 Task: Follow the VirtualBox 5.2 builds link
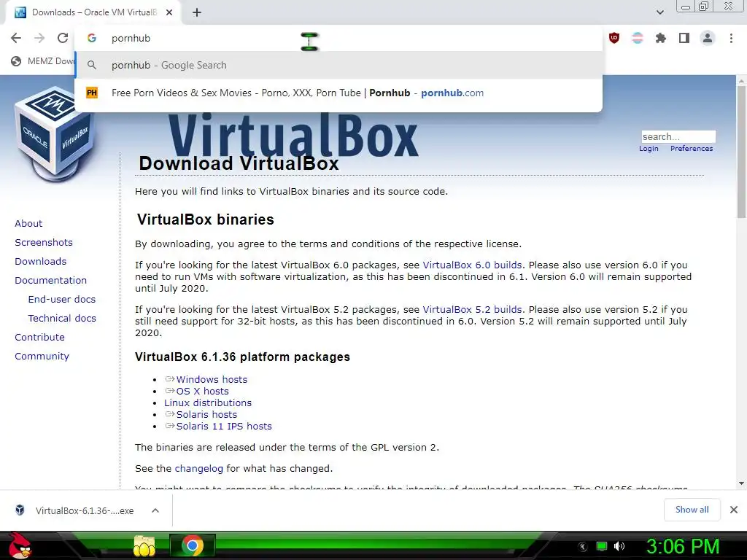point(472,309)
